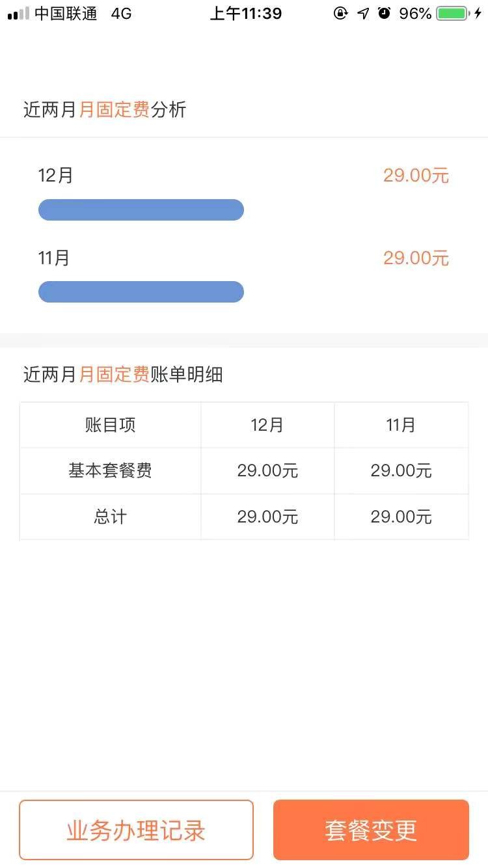488x868 pixels.
Task: Click the cellular signal bars icon
Action: point(18,14)
